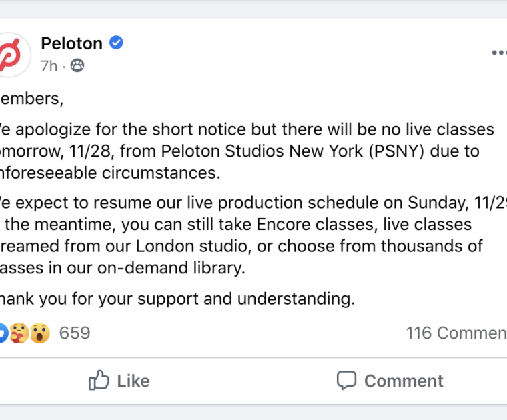This screenshot has width=507, height=420.
Task: Toggle the Like button label
Action: [x=133, y=381]
